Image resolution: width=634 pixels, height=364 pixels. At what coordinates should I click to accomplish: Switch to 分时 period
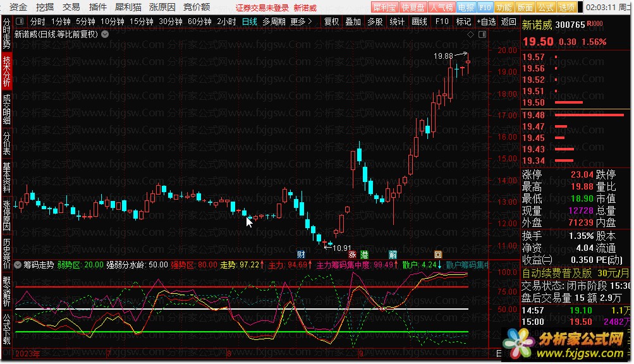37,21
